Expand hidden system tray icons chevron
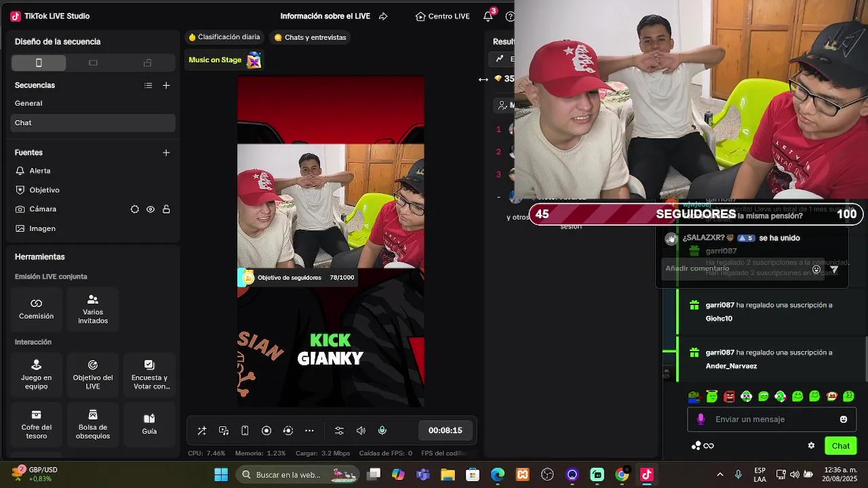This screenshot has width=868, height=488. pyautogui.click(x=720, y=474)
